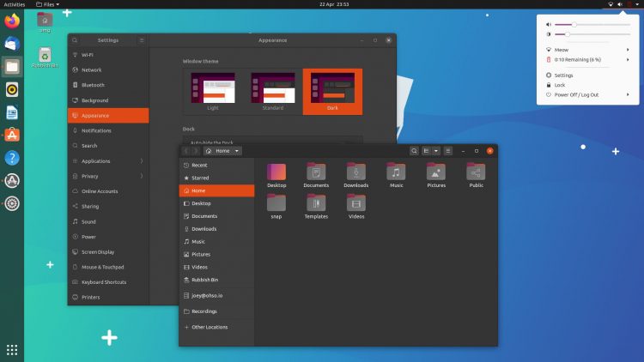Open the Files app menu in top bar
The image size is (644, 362).
click(x=47, y=4)
